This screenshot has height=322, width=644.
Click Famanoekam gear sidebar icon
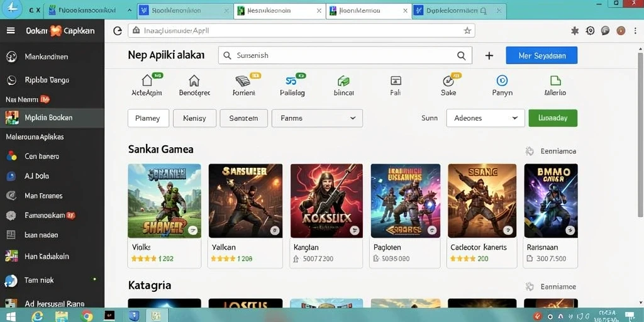coord(11,215)
